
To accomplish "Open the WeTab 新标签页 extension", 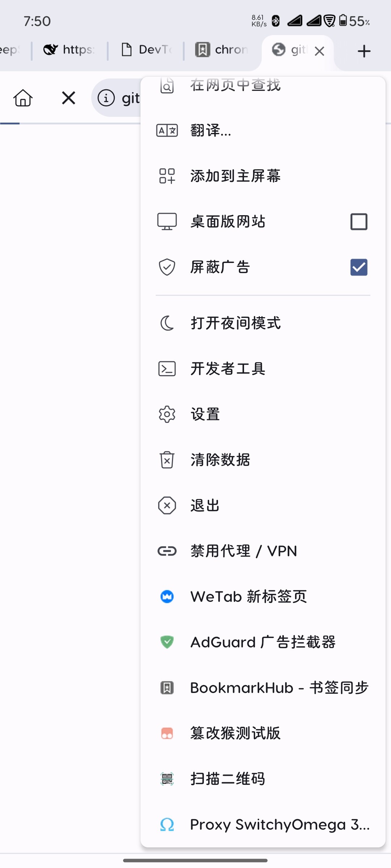I will point(263,596).
